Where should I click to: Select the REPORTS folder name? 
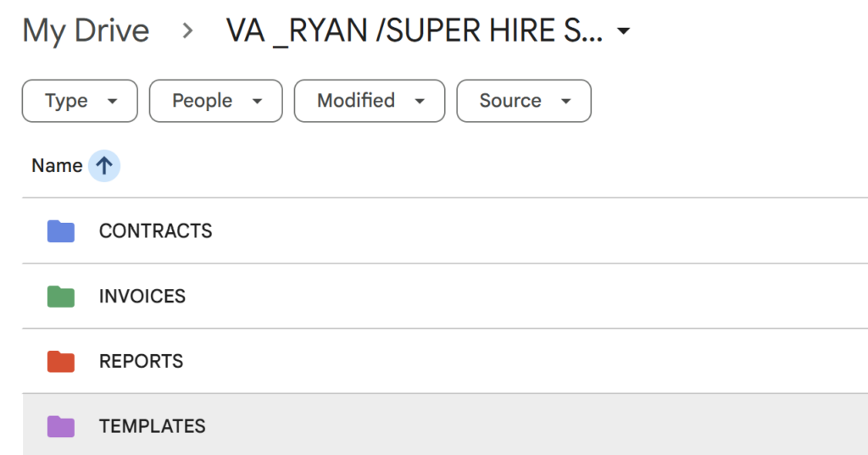[x=142, y=362]
